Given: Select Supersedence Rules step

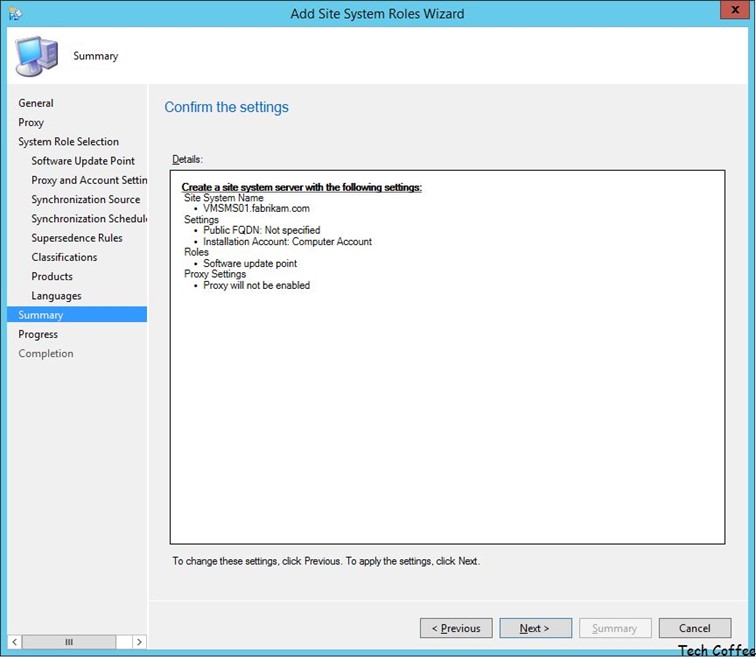Looking at the screenshot, I should [77, 238].
